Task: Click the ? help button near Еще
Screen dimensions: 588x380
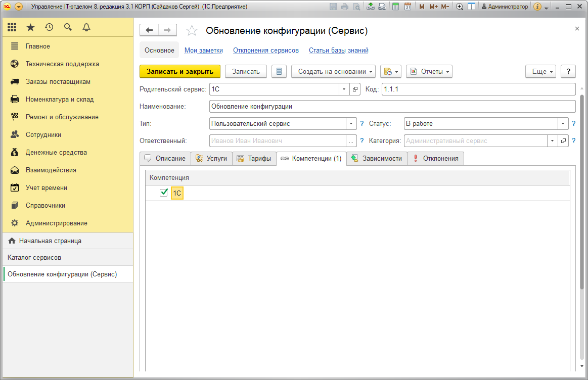Action: [568, 71]
